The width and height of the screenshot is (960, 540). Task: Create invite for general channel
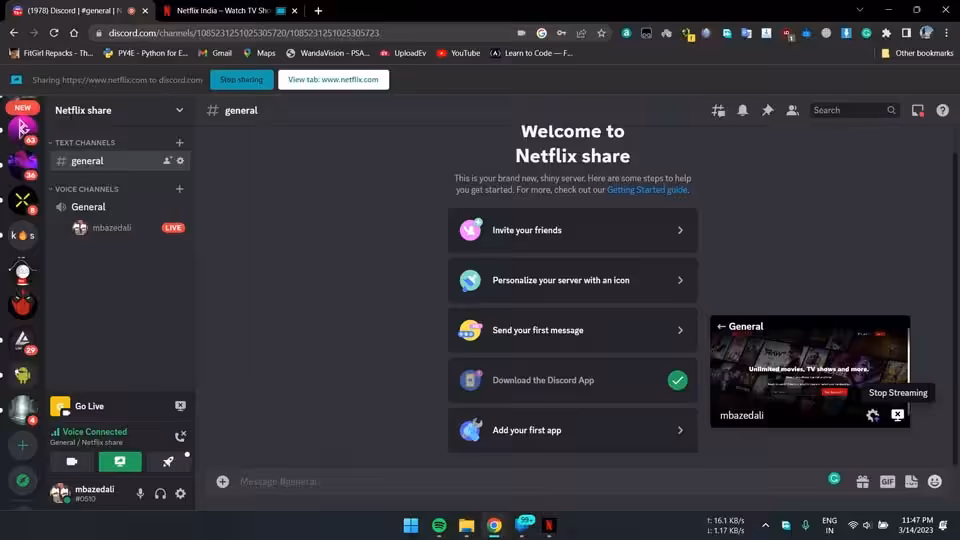click(167, 160)
